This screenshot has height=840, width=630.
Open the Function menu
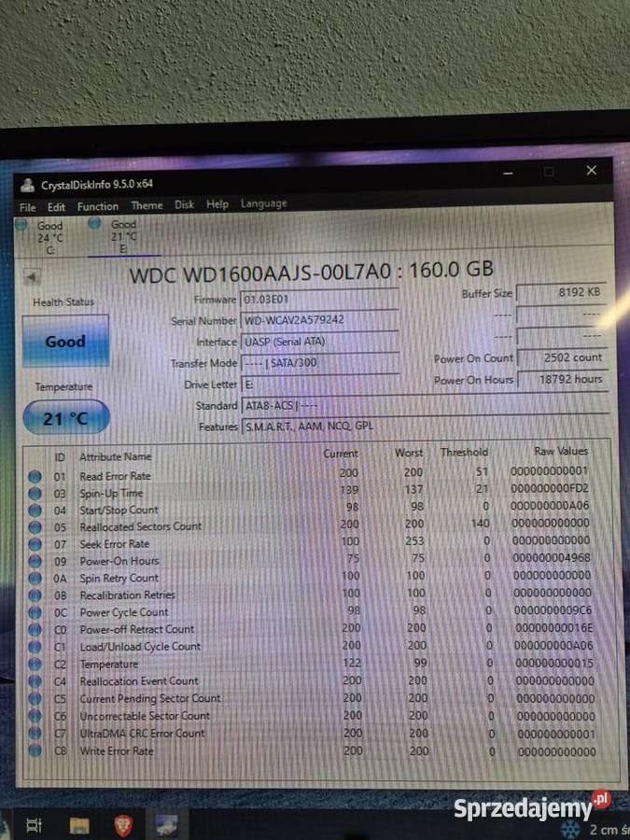click(97, 206)
